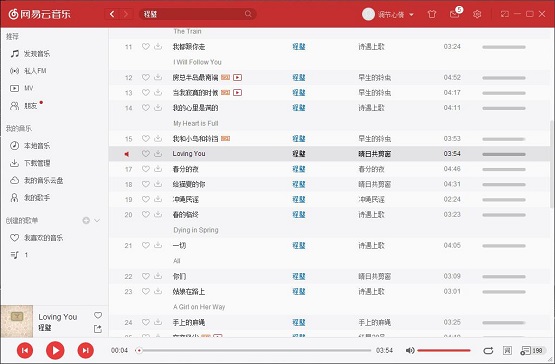
Task: Like the now-playing Loving You track
Action: (98, 315)
